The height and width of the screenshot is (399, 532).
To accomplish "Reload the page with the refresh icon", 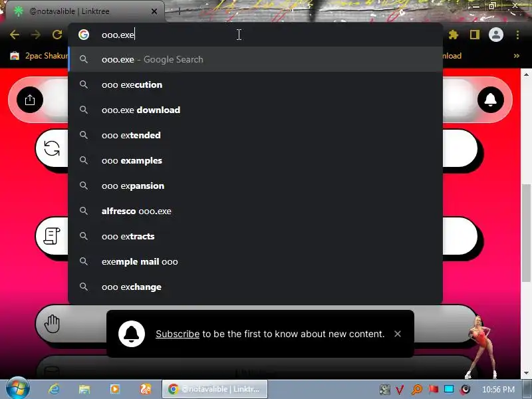I will tap(57, 35).
